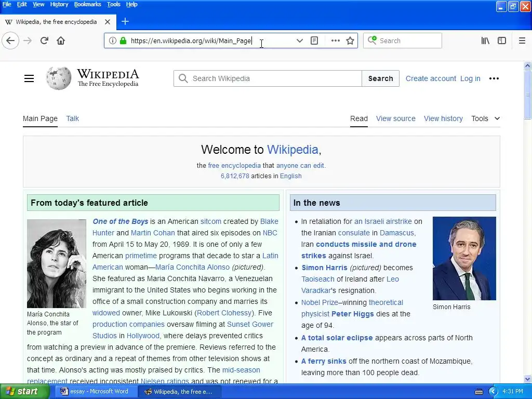The width and height of the screenshot is (532, 399).
Task: Click the green padlock security icon
Action: coord(123,41)
